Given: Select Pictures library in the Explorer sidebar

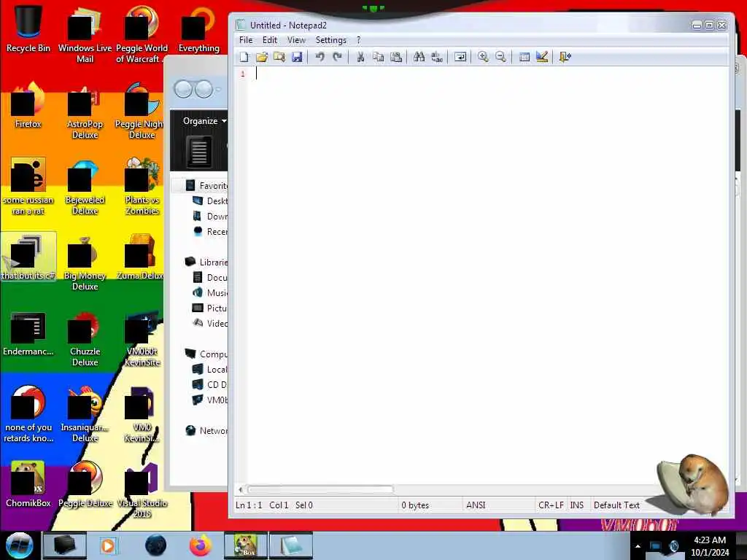Looking at the screenshot, I should [x=210, y=308].
